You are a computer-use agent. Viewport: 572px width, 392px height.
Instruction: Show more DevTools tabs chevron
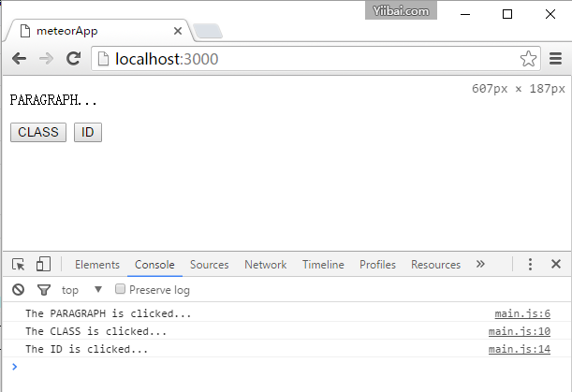(480, 265)
